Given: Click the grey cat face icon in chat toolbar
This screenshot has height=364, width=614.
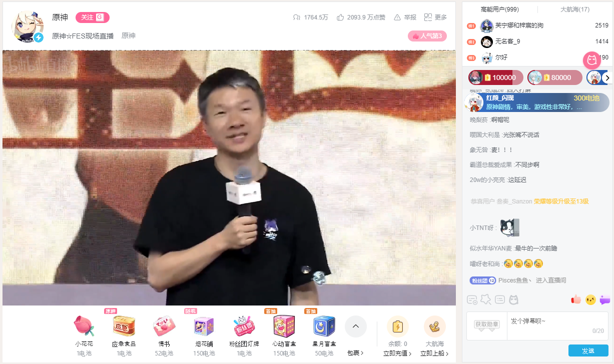Looking at the screenshot, I should [x=513, y=299].
